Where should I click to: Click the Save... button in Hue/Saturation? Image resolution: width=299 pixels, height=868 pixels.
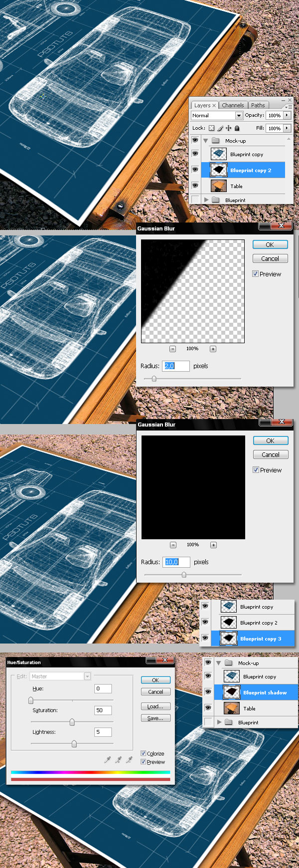click(x=155, y=718)
